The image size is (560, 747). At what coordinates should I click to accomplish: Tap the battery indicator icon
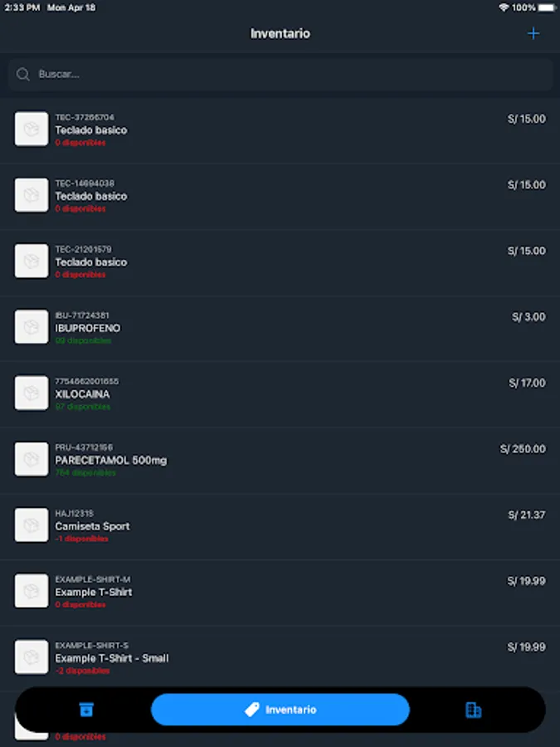point(545,7)
